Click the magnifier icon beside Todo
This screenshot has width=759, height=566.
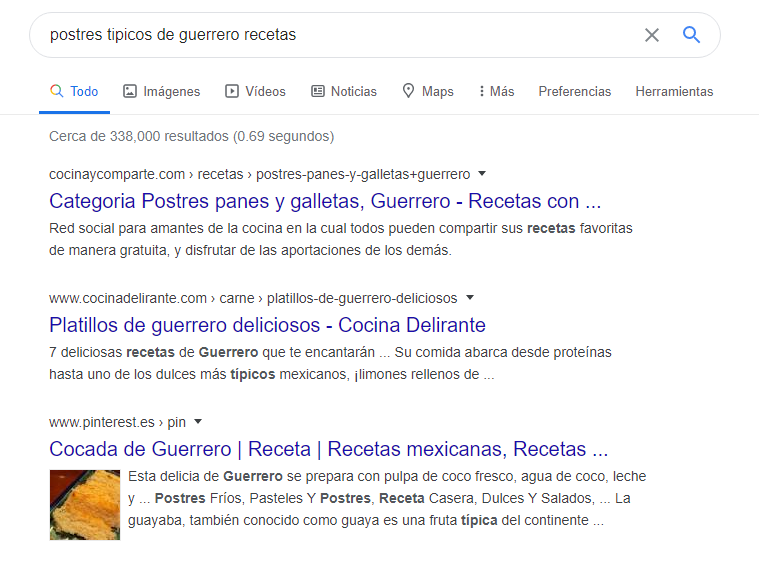pos(57,91)
